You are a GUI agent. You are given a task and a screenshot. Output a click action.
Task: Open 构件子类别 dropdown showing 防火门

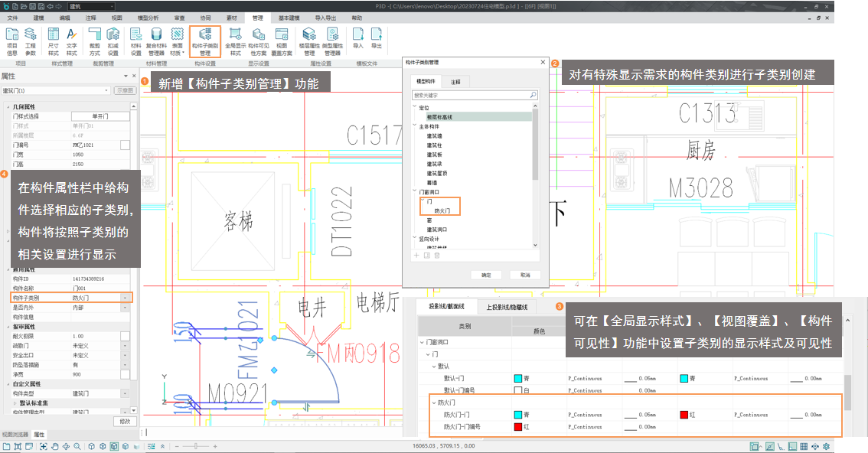(125, 298)
